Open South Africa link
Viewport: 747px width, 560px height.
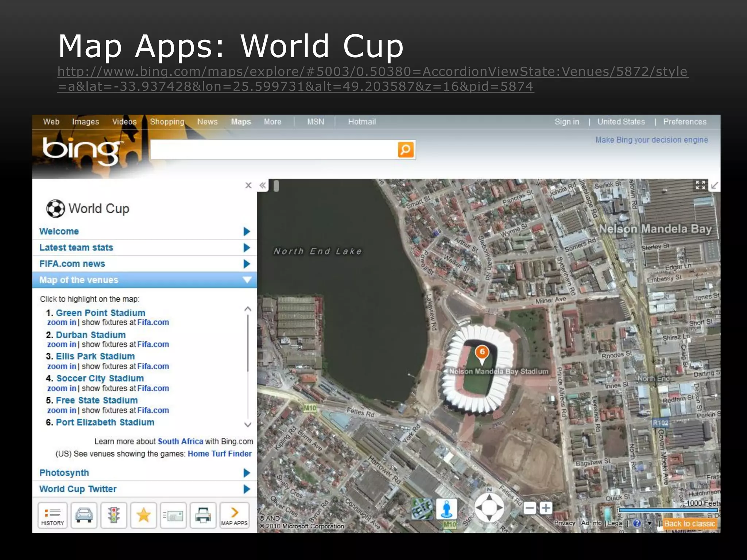click(180, 442)
